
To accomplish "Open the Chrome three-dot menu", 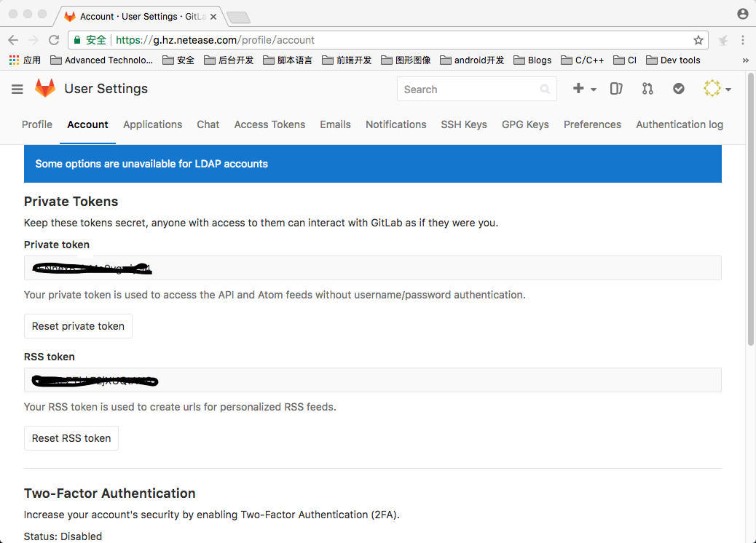I will click(742, 40).
